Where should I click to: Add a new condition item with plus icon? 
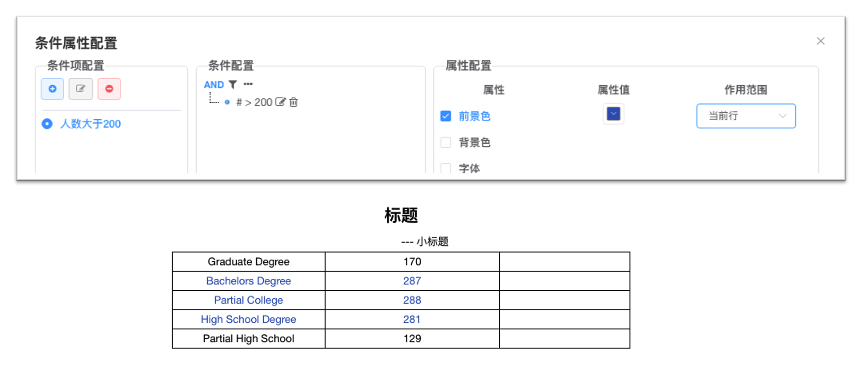tap(52, 89)
